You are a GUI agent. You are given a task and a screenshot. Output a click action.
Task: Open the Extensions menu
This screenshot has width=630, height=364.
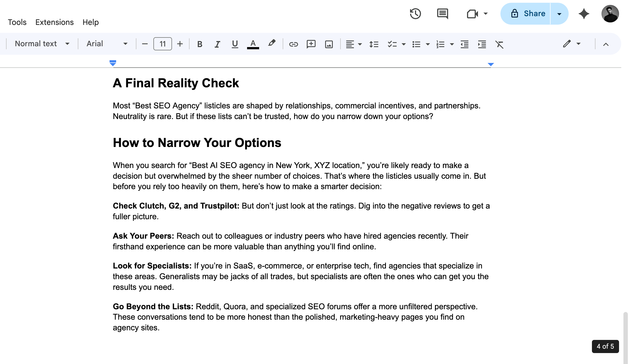click(54, 22)
